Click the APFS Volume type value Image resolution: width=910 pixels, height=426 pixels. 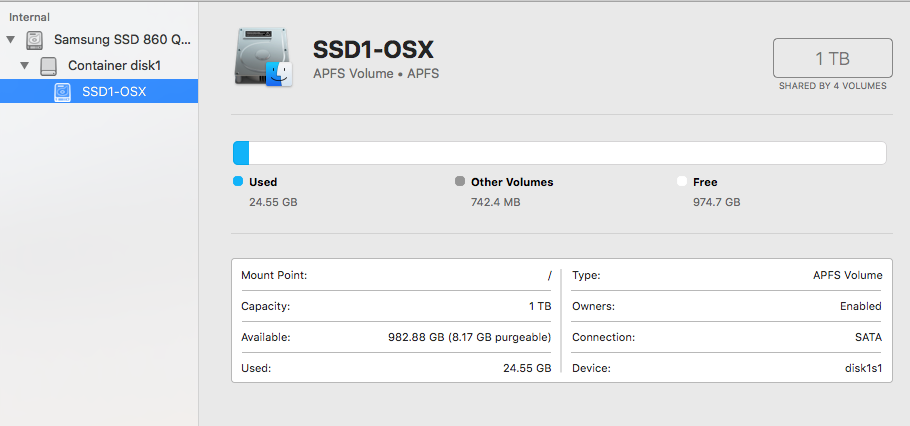(x=847, y=275)
